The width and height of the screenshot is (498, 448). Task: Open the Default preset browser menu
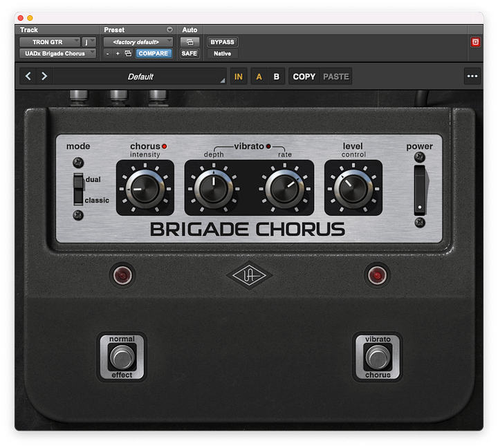(140, 77)
